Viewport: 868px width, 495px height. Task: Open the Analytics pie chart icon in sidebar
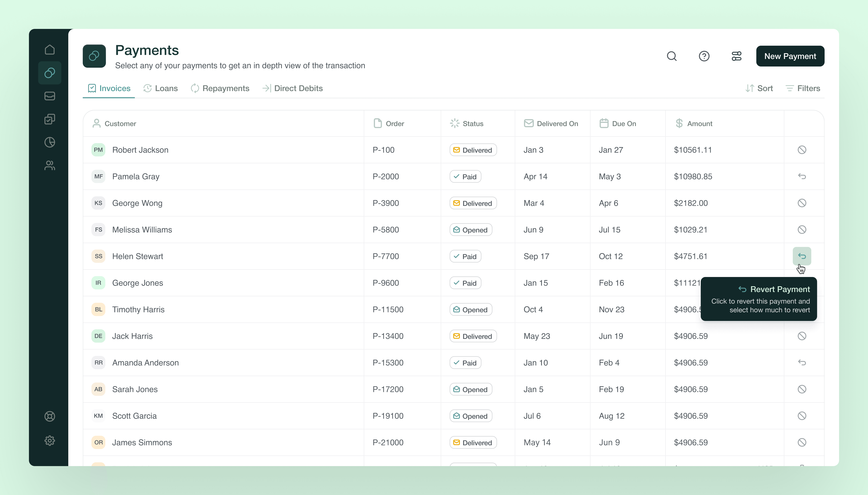click(x=50, y=142)
